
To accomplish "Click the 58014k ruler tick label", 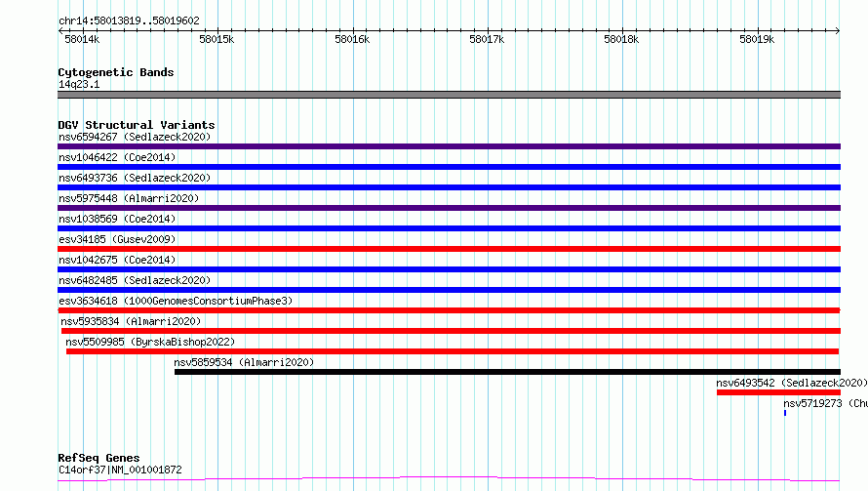I will tap(82, 39).
